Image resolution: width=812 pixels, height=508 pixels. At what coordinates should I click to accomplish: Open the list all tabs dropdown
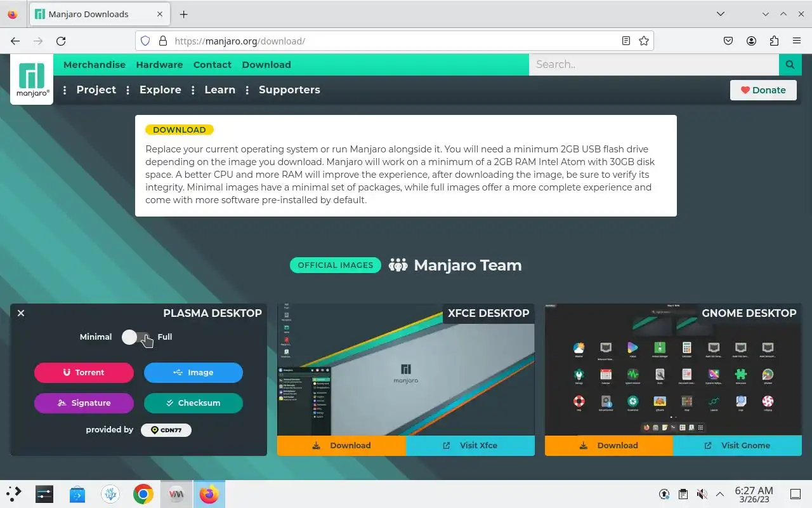tap(721, 14)
